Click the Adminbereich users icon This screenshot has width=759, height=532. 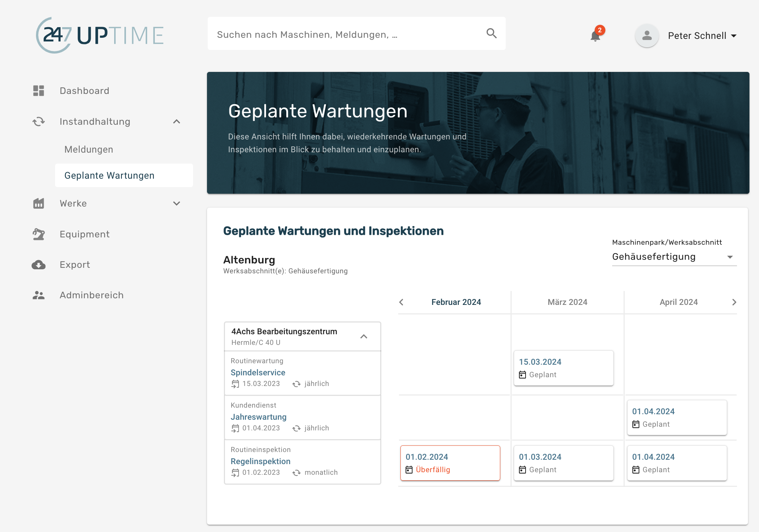(x=39, y=295)
